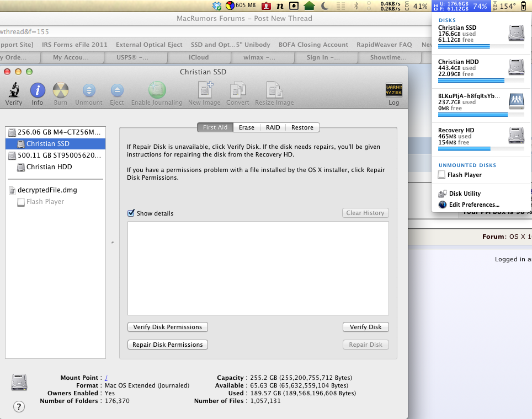Switch to the RAID tab
532x419 pixels.
coord(273,127)
